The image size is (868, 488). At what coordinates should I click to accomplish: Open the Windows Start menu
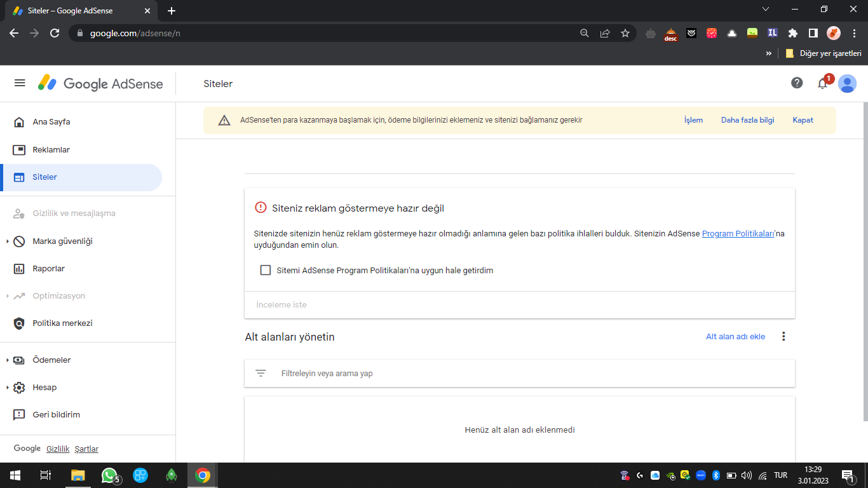(15, 475)
